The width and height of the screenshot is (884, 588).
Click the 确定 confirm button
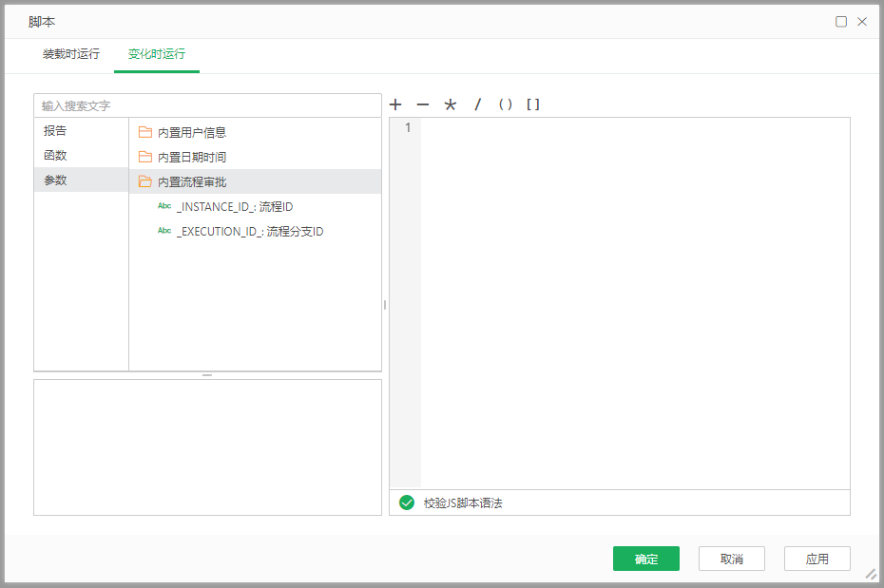click(646, 559)
